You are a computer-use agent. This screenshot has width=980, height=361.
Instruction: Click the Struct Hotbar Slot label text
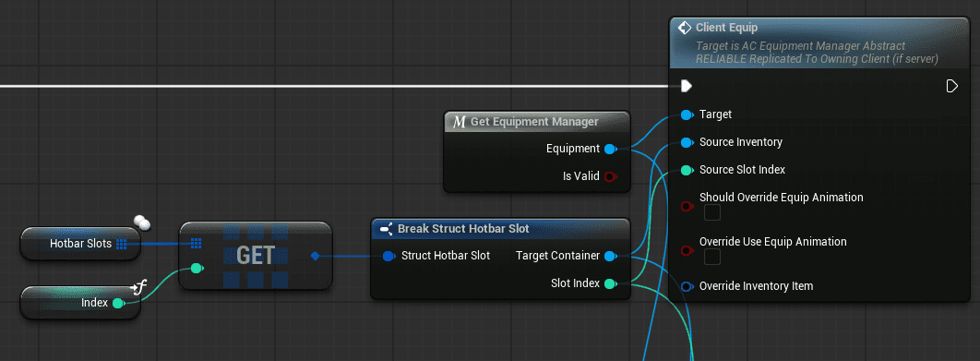click(x=445, y=256)
